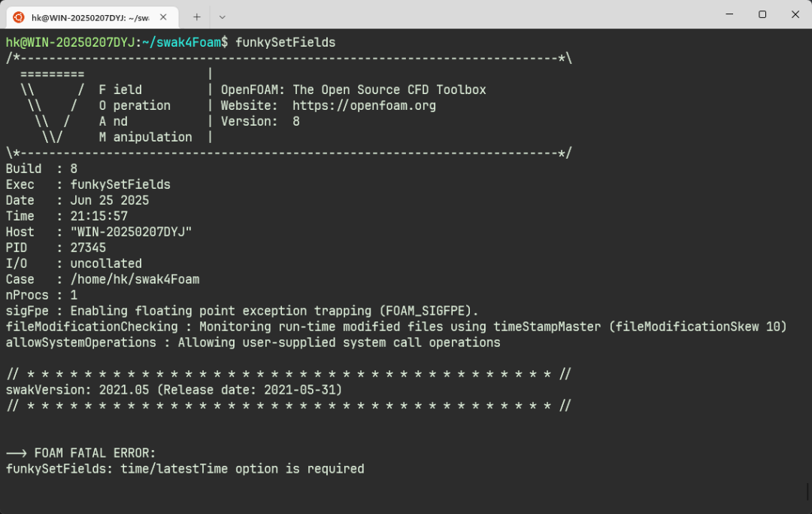This screenshot has height=514, width=812.
Task: Minimize the terminal window
Action: click(x=729, y=14)
